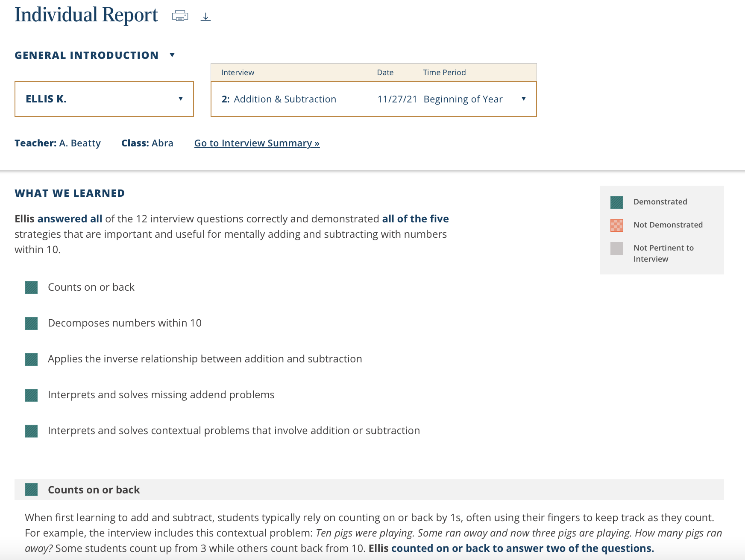The width and height of the screenshot is (745, 560).
Task: Click the What We Learned section heading
Action: [x=70, y=193]
